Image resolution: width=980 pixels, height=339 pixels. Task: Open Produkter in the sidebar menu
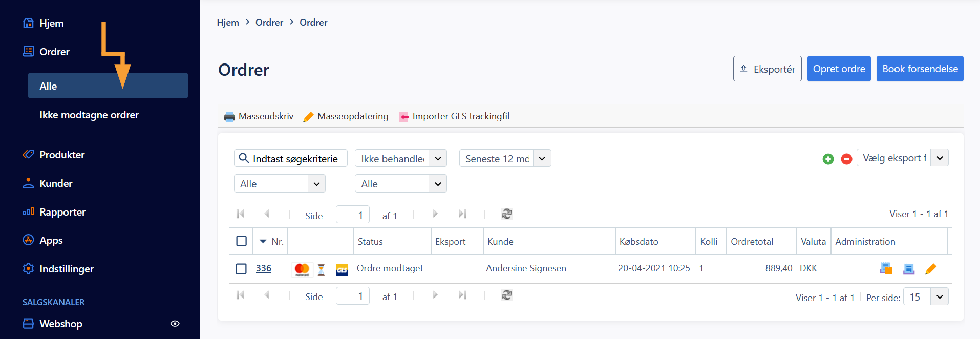[x=62, y=155]
